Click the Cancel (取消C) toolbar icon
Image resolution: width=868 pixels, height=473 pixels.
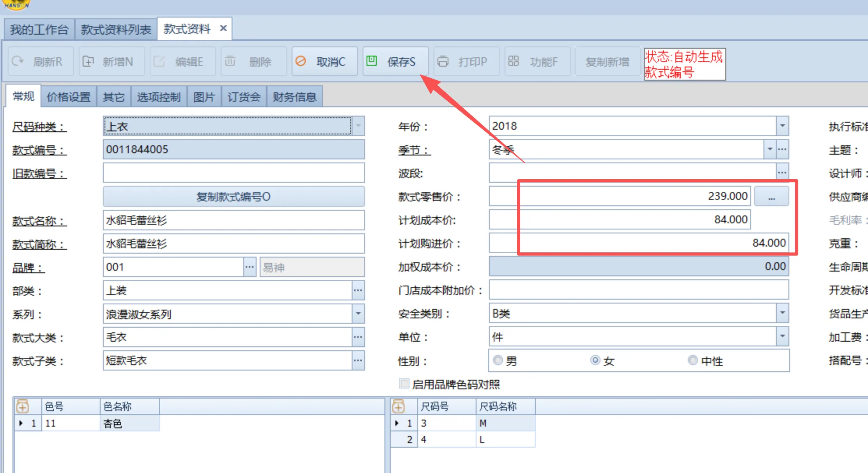(301, 61)
